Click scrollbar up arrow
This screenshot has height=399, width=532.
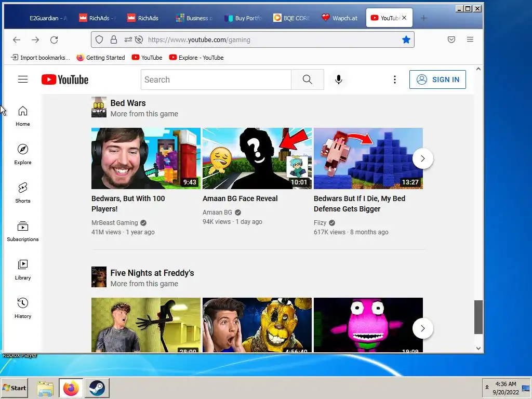point(478,69)
